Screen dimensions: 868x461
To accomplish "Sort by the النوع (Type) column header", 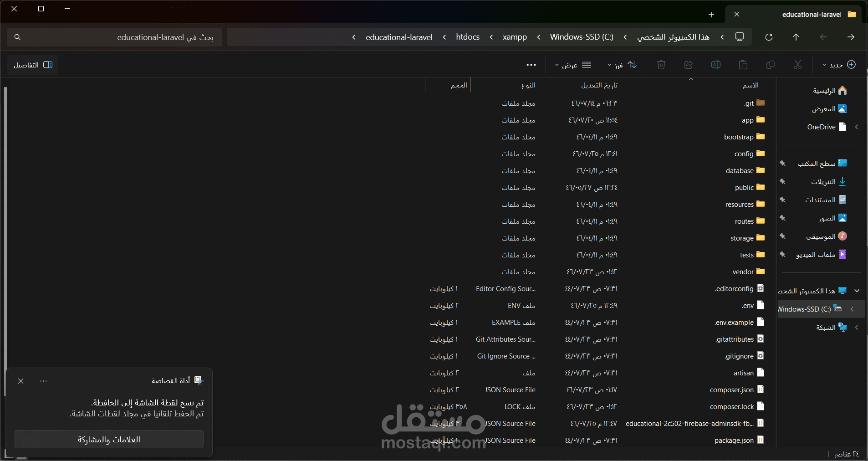I will click(505, 85).
